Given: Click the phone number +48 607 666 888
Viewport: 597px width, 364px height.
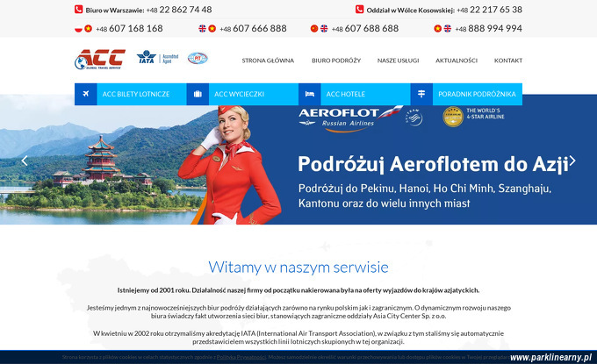Looking at the screenshot, I should coord(253,29).
